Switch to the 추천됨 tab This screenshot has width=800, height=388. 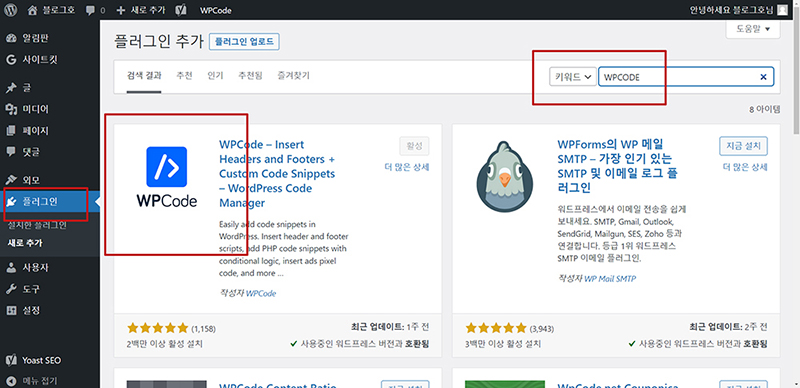pos(250,76)
